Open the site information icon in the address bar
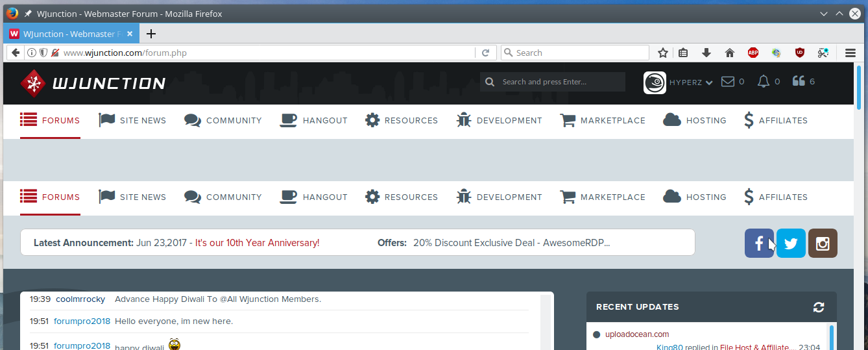This screenshot has width=868, height=350. (x=32, y=53)
